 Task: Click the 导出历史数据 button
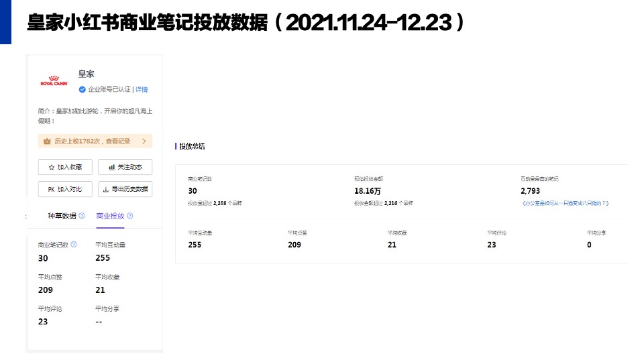(x=125, y=189)
